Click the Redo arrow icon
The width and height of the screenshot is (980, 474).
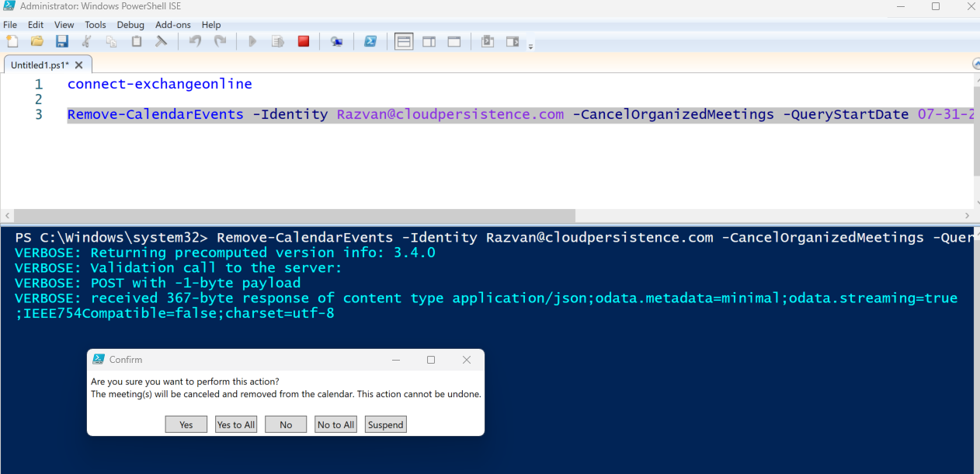point(220,41)
